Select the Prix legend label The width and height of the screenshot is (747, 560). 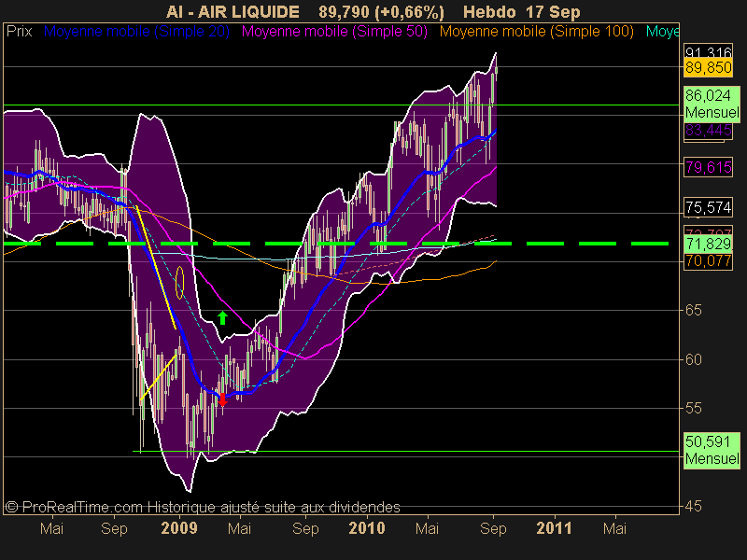point(19,32)
